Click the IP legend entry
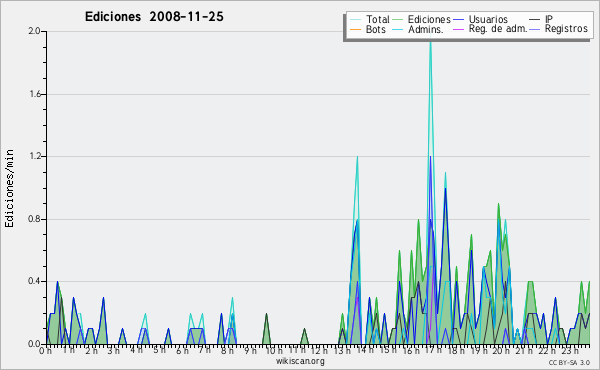This screenshot has width=600, height=370. [x=541, y=19]
